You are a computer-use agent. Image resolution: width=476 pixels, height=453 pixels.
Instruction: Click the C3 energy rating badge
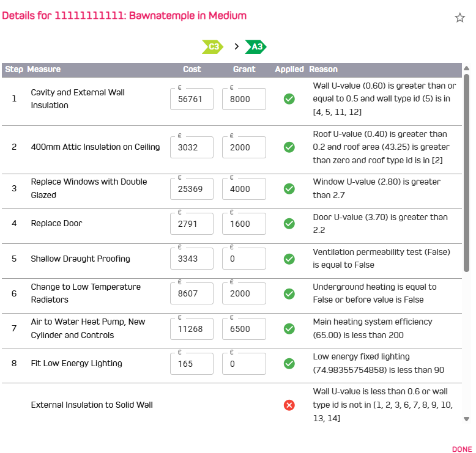click(x=213, y=46)
